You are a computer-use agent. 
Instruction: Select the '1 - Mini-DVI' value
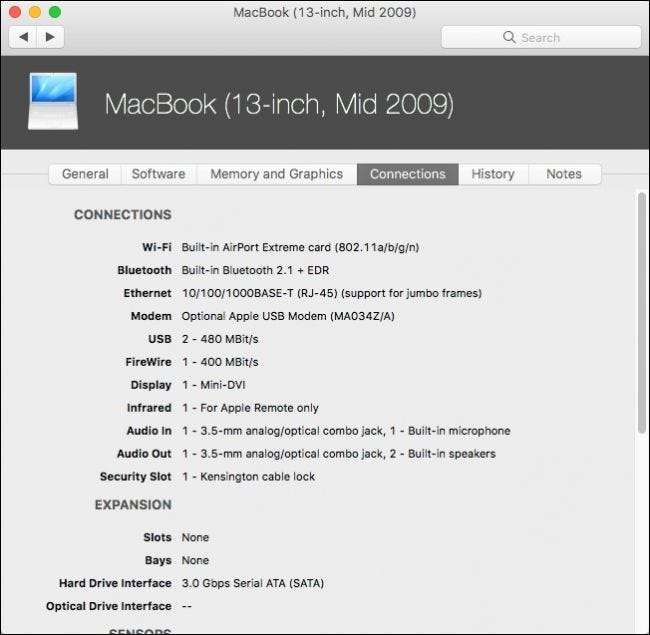(x=214, y=385)
